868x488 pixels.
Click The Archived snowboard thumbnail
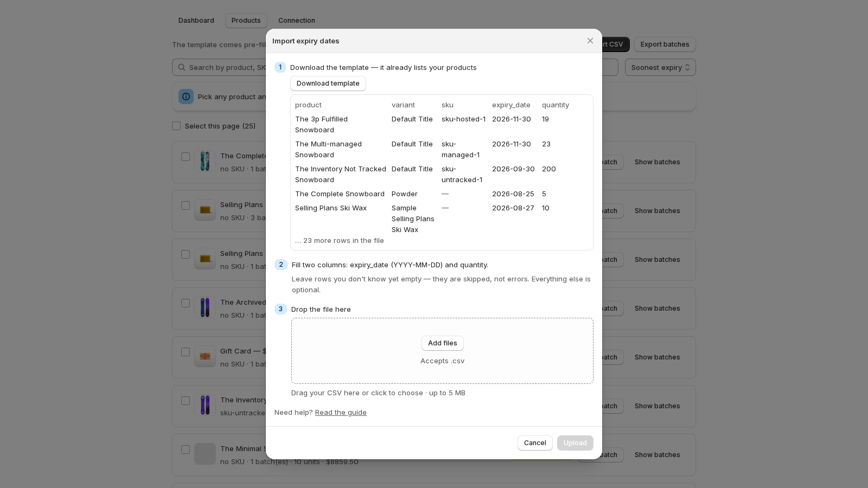coord(205,308)
